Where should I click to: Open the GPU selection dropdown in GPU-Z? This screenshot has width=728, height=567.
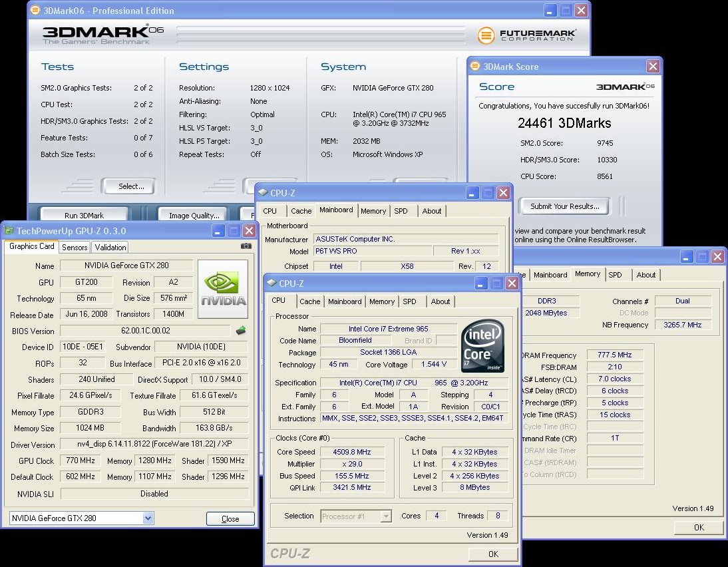coord(148,518)
